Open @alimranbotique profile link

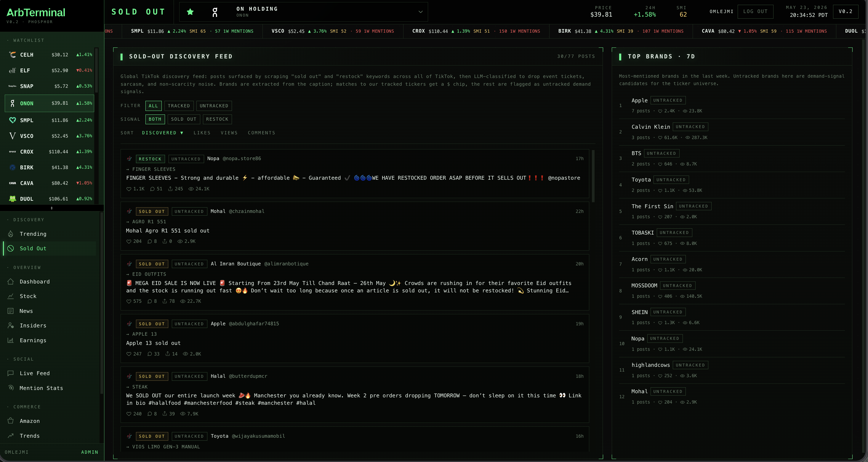point(286,264)
